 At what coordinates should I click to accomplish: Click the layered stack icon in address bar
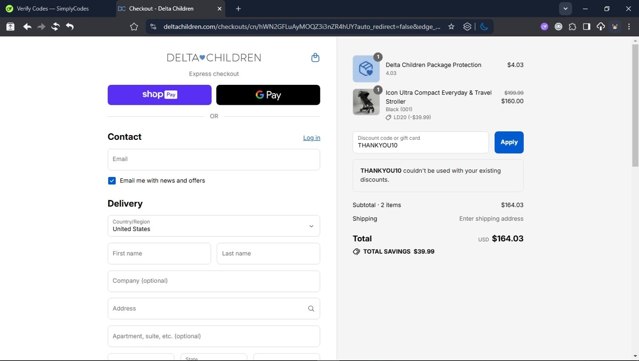[467, 26]
